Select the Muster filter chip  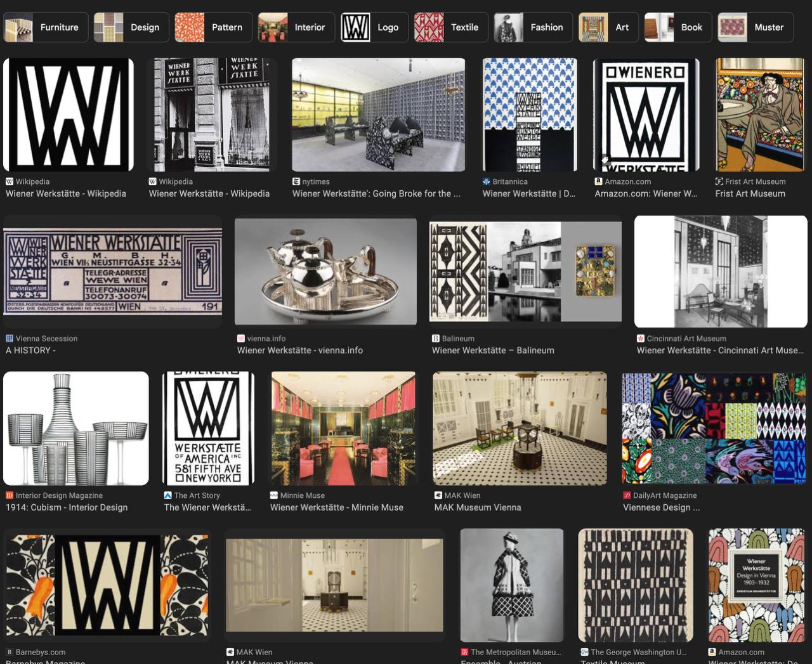tap(756, 27)
